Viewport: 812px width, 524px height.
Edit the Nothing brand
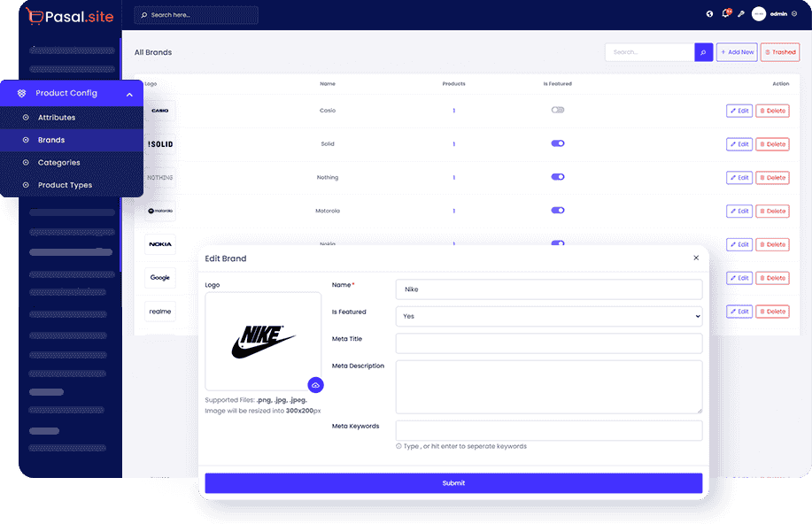(x=739, y=178)
